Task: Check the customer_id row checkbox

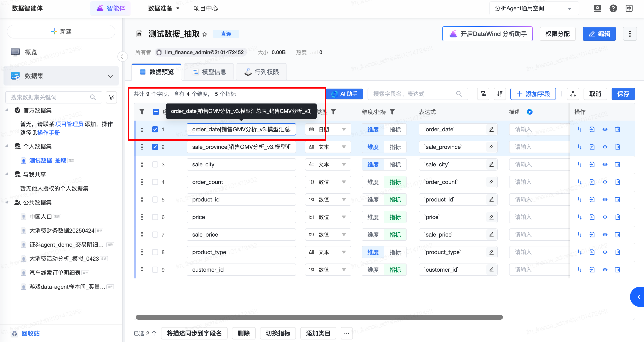Action: click(155, 269)
